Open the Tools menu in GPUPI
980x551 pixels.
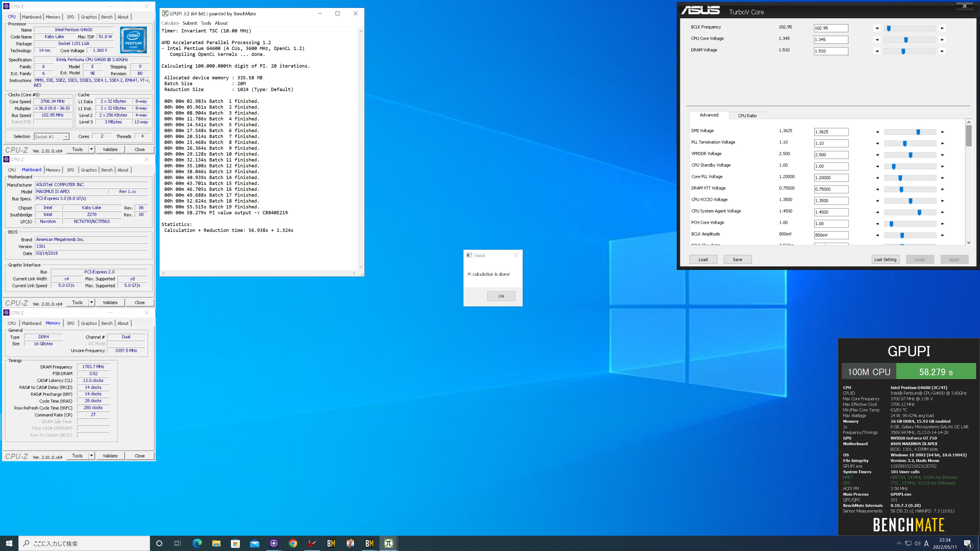tap(206, 23)
